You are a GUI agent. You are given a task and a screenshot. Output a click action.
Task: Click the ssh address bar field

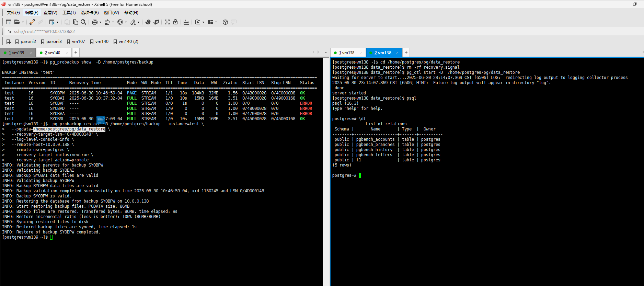click(44, 31)
